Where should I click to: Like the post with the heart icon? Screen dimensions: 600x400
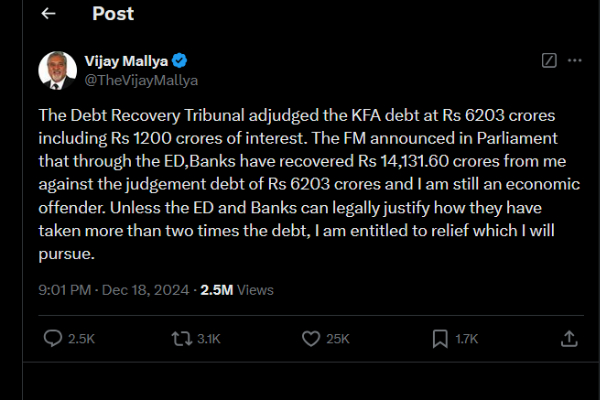pyautogui.click(x=310, y=338)
